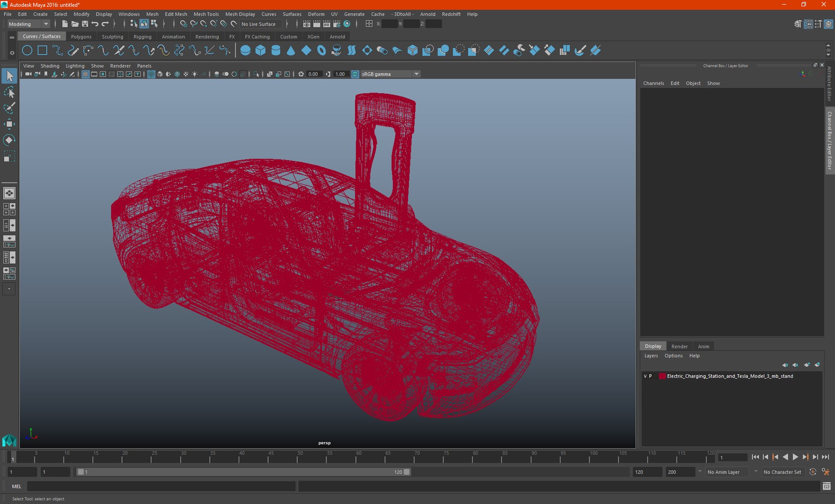Click the red layer color swatch

pyautogui.click(x=662, y=376)
